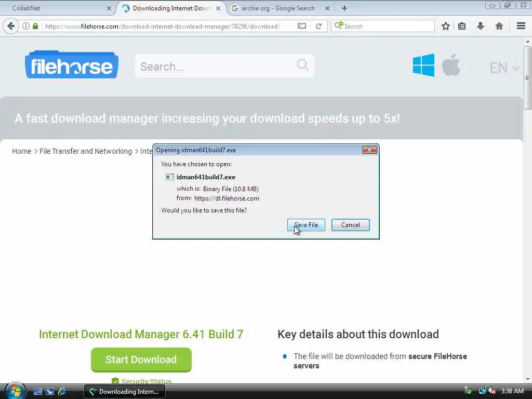Open the Security Status link
The height and width of the screenshot is (399, 532).
click(146, 381)
